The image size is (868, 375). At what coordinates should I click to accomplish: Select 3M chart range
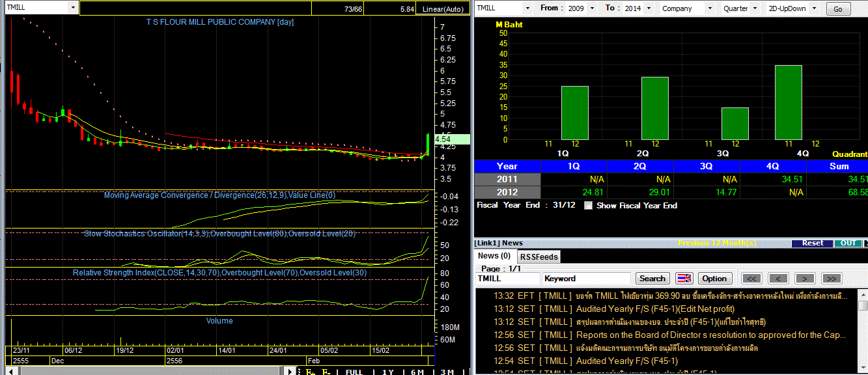tap(447, 372)
